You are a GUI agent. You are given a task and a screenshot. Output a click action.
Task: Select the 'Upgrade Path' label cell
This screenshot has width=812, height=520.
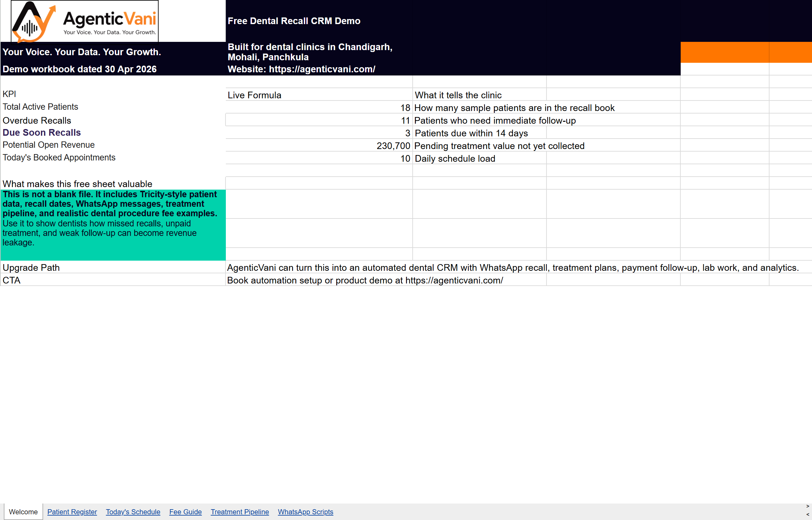pos(113,267)
